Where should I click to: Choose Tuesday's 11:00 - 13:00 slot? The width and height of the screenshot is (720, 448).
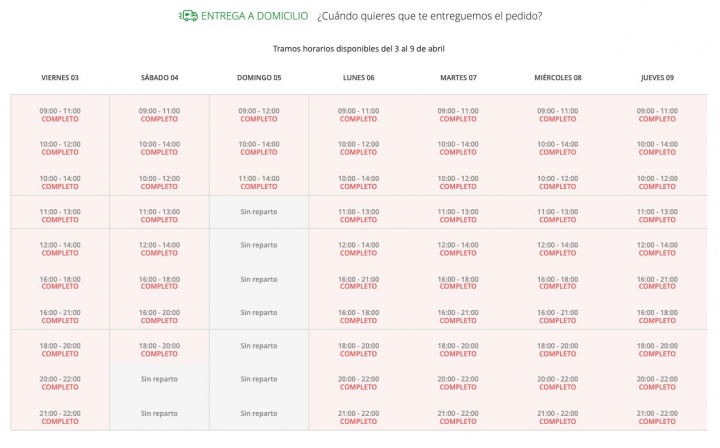[x=458, y=215]
